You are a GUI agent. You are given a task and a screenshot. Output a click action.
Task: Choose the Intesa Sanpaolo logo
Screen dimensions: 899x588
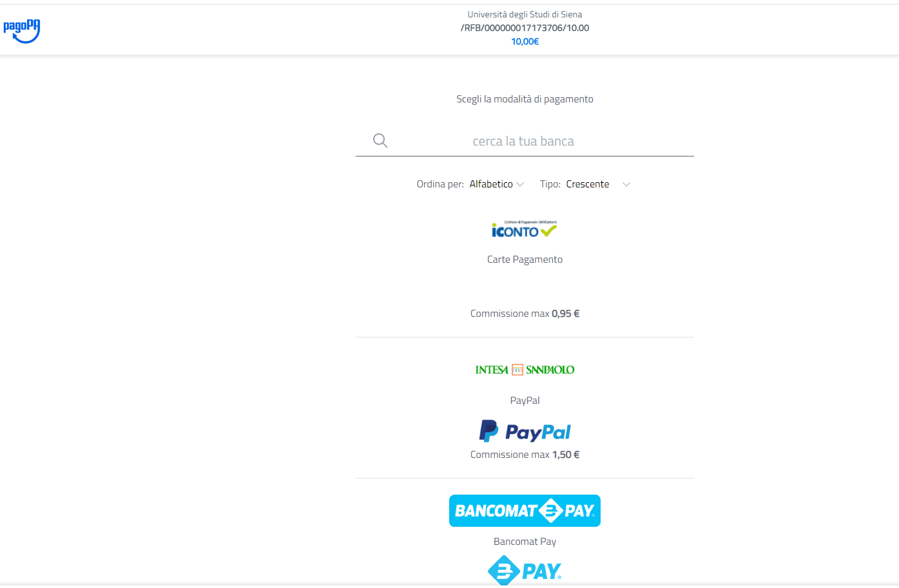pyautogui.click(x=525, y=370)
